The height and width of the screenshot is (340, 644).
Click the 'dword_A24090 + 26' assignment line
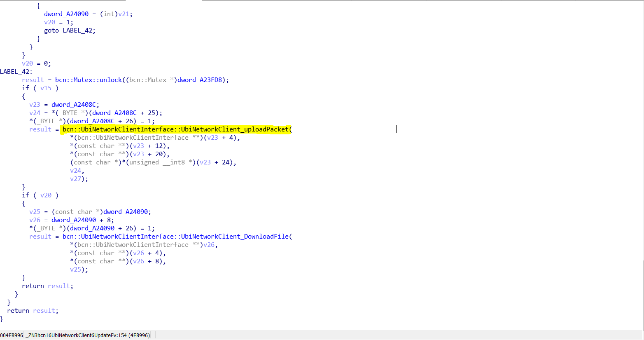(92, 228)
